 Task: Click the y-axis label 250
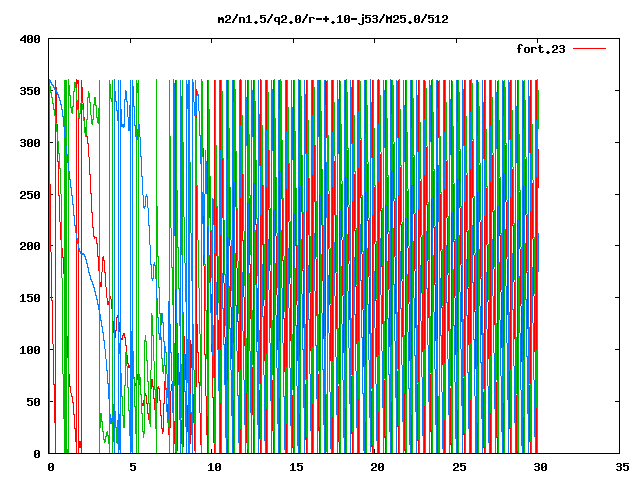click(30, 195)
